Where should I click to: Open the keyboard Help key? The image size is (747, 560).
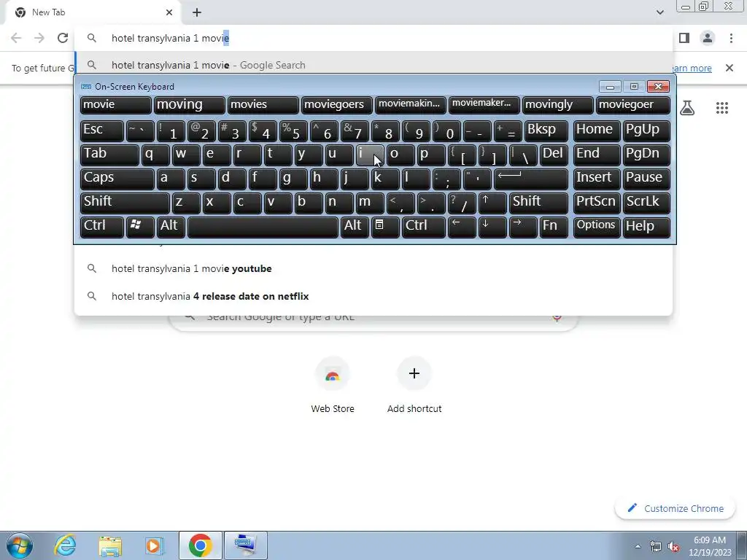click(646, 227)
